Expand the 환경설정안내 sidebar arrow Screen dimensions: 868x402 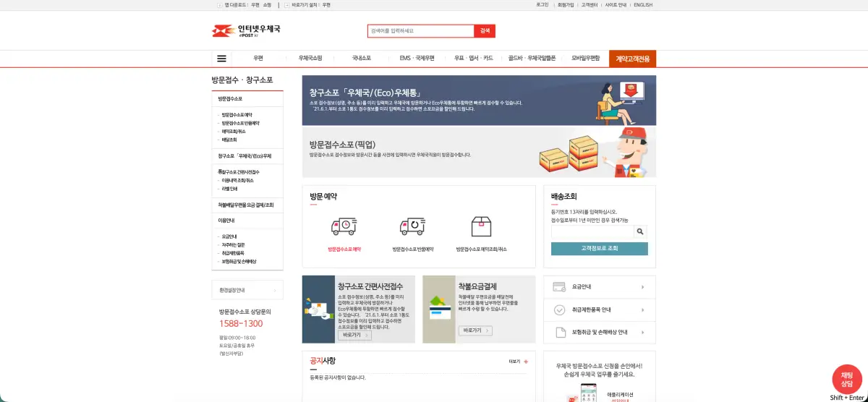click(x=275, y=291)
